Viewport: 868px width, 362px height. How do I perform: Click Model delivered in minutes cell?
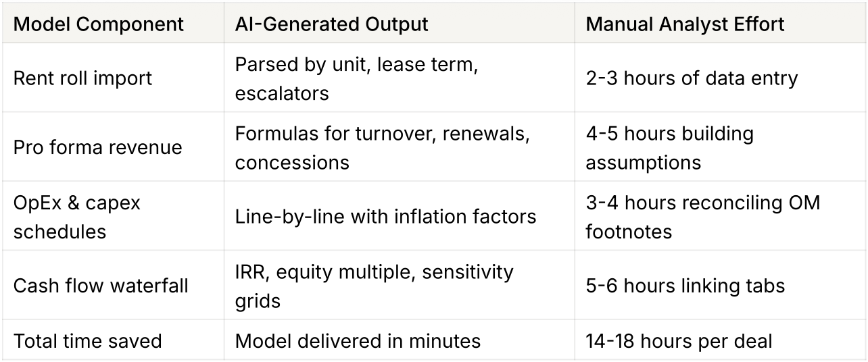(399, 340)
